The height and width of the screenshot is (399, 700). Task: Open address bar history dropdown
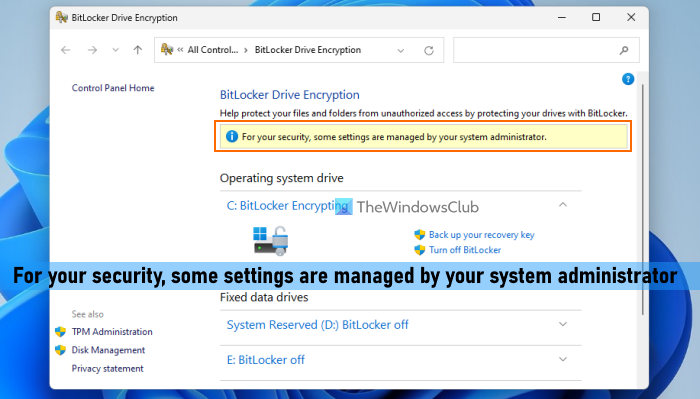tap(401, 50)
